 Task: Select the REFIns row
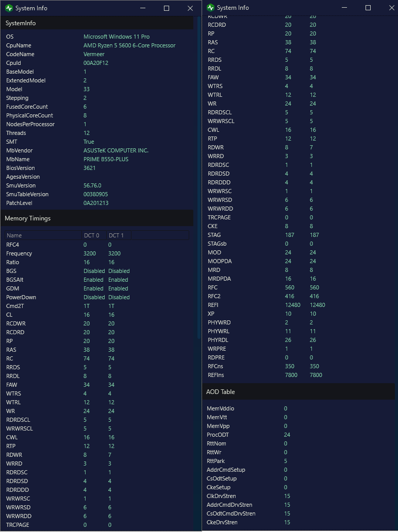pos(216,375)
